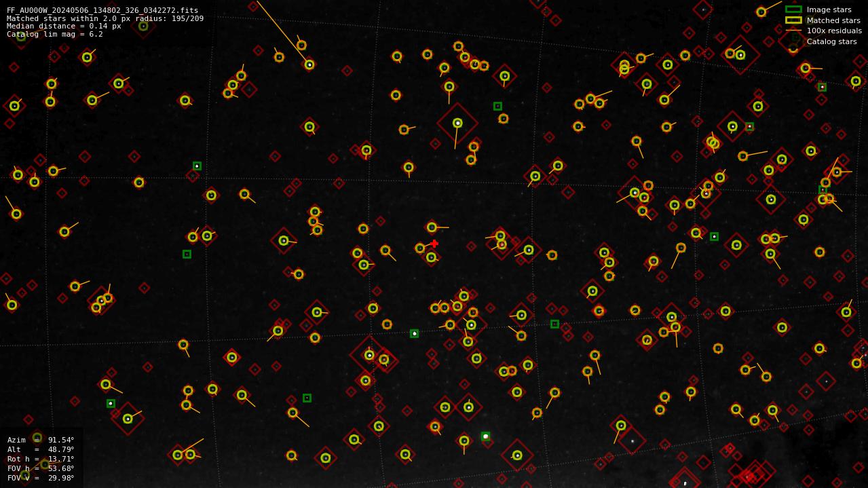The height and width of the screenshot is (488, 868).
Task: Click the 'FOV h = 53.68°' readout
Action: (x=41, y=468)
